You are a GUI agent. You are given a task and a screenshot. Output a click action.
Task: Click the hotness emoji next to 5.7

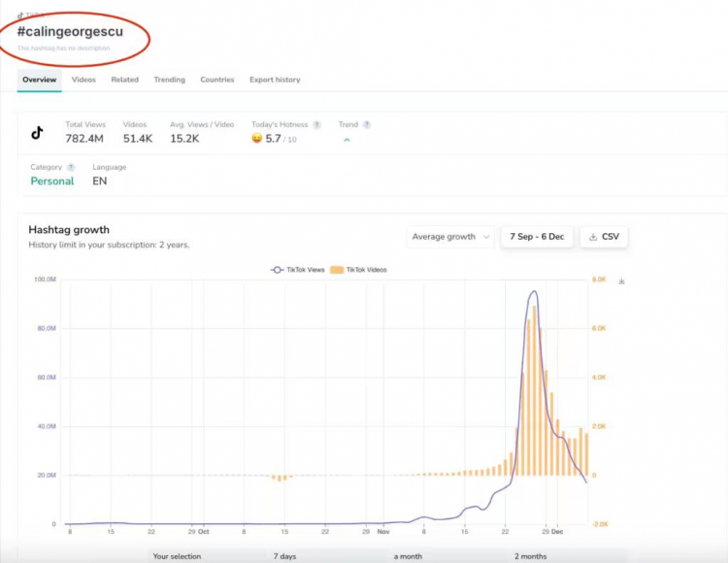tap(257, 138)
